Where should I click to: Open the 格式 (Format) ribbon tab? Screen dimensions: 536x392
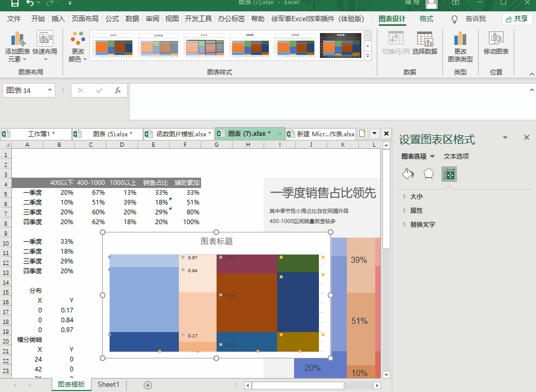(x=426, y=19)
